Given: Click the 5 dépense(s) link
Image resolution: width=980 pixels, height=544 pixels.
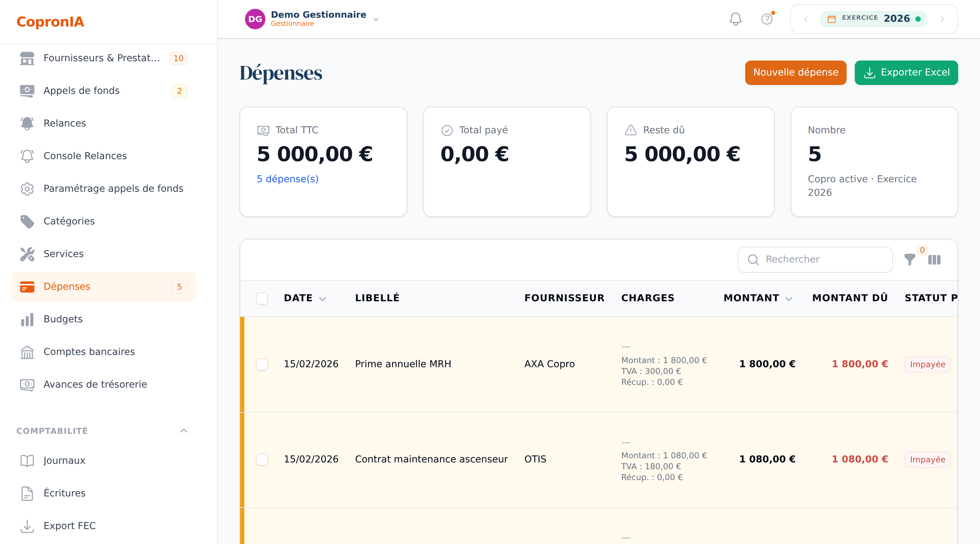Looking at the screenshot, I should (x=287, y=179).
